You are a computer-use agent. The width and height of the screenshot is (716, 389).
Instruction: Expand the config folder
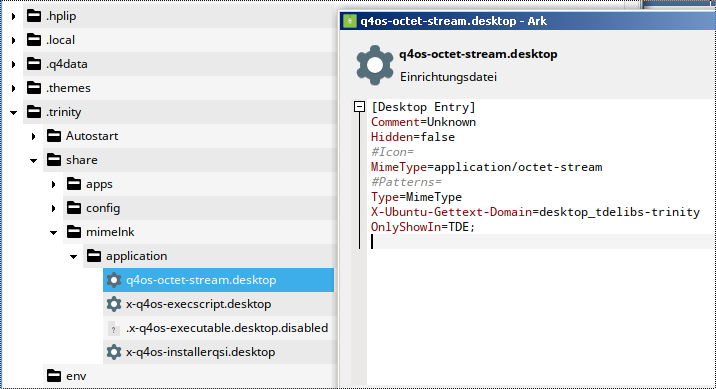[x=53, y=208]
